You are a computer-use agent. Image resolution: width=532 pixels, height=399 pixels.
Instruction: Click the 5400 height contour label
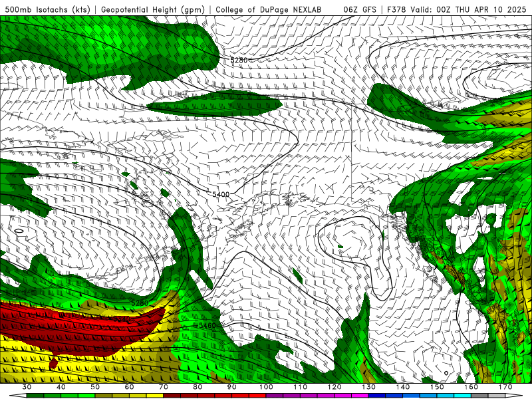coord(221,194)
